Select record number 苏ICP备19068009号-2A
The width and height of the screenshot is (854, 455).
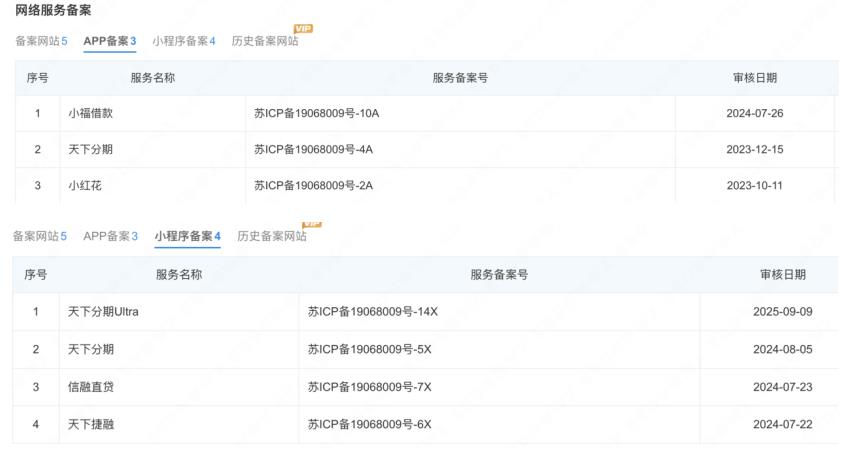(x=313, y=185)
